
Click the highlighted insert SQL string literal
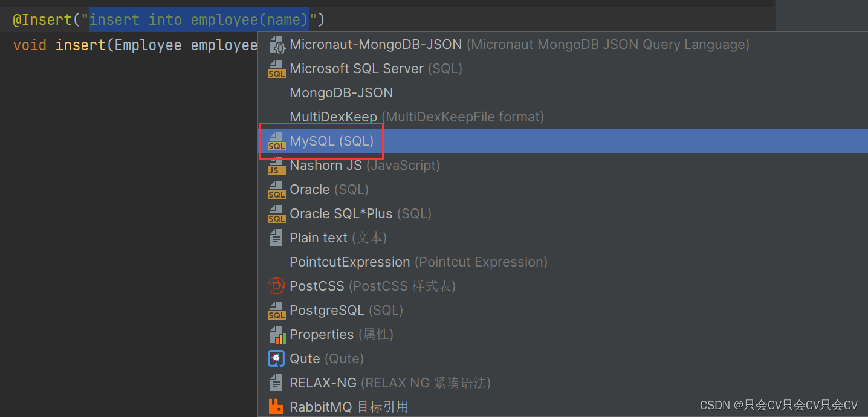pos(198,19)
